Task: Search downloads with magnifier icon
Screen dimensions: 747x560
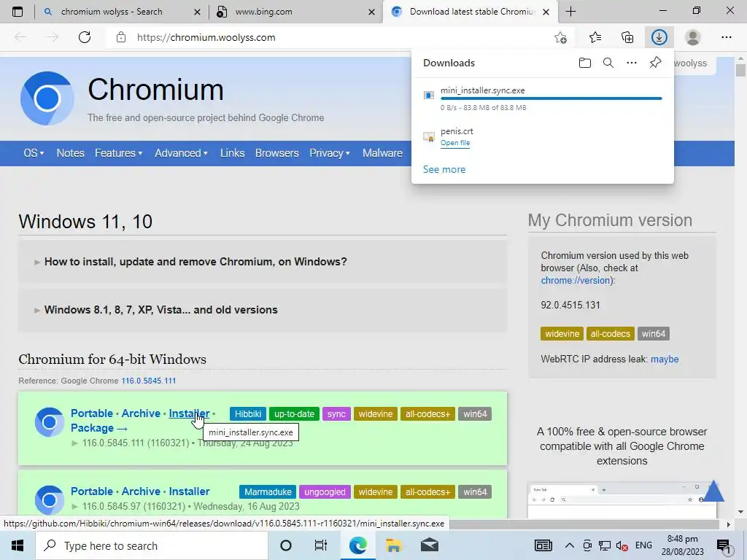Action: pyautogui.click(x=608, y=63)
